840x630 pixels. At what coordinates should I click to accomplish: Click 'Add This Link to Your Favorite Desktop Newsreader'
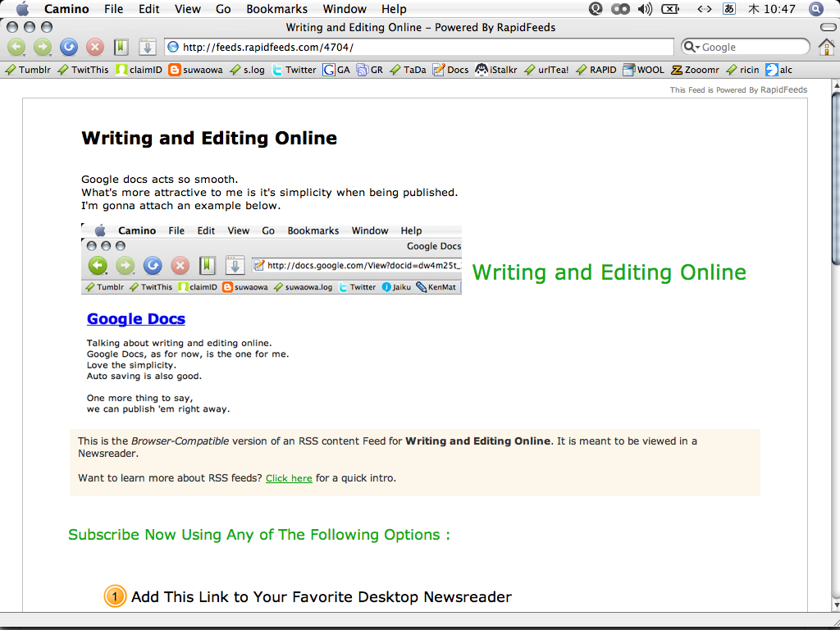[x=322, y=597]
